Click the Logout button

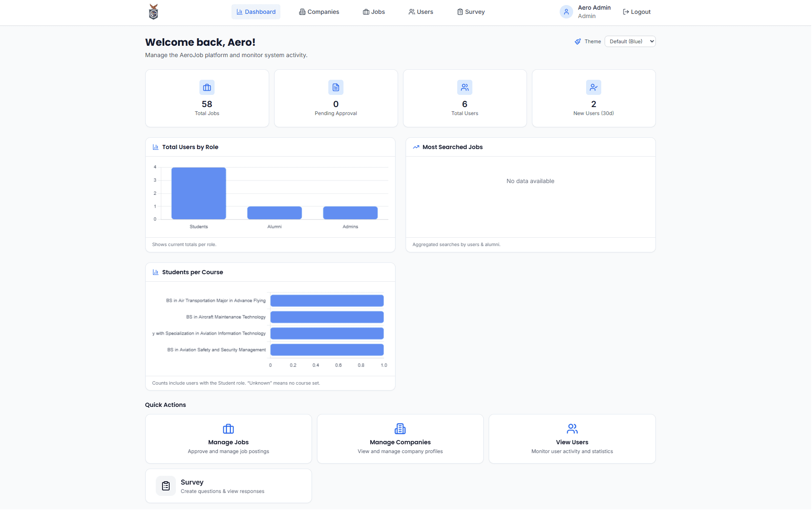(637, 12)
